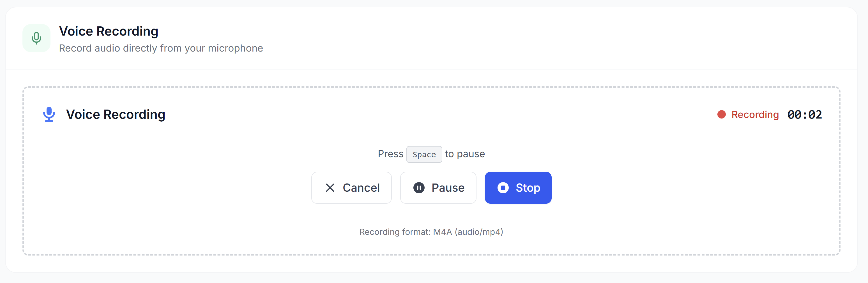Pause the active recording
This screenshot has height=283, width=868.
pyautogui.click(x=438, y=188)
